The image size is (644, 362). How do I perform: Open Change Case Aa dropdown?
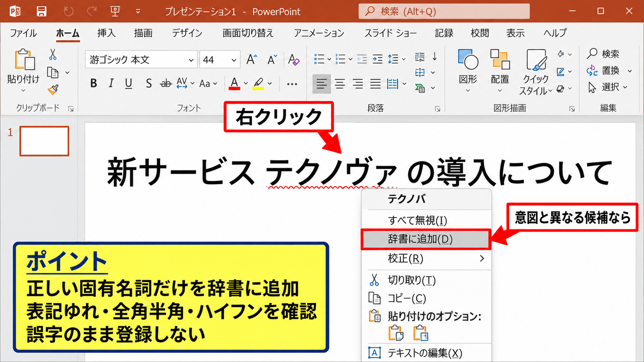pyautogui.click(x=208, y=83)
